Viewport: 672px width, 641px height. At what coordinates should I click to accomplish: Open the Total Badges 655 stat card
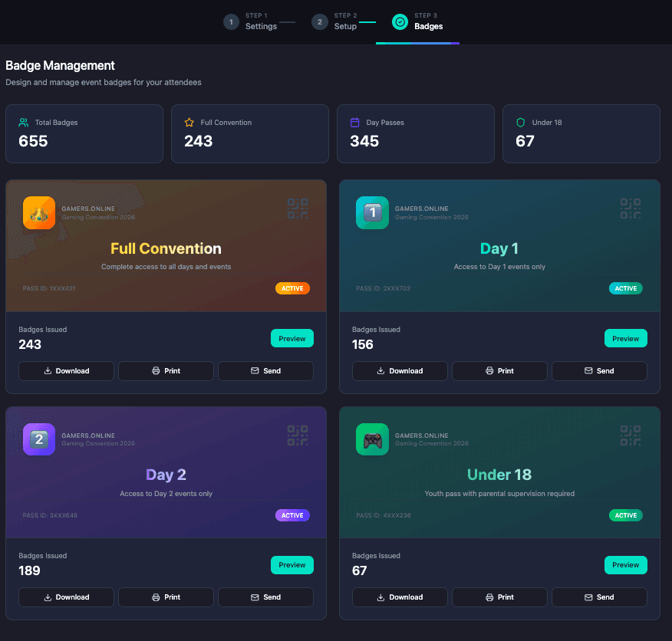84,133
